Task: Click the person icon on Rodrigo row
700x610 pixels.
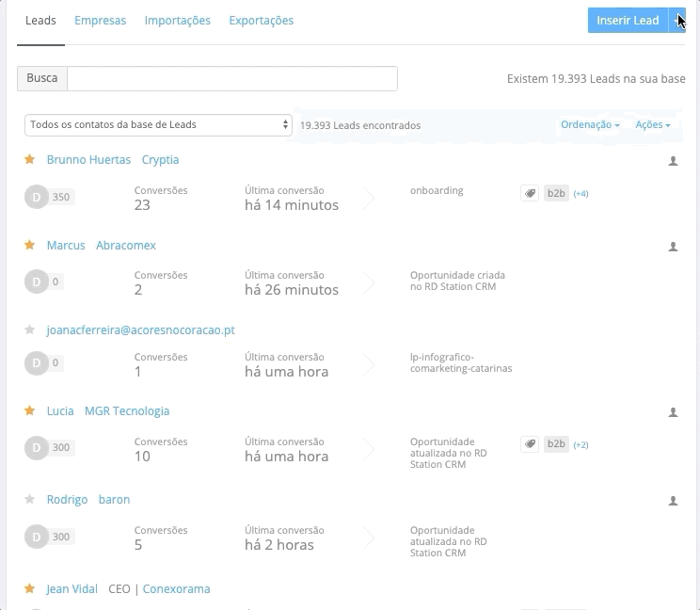Action: pos(673,501)
